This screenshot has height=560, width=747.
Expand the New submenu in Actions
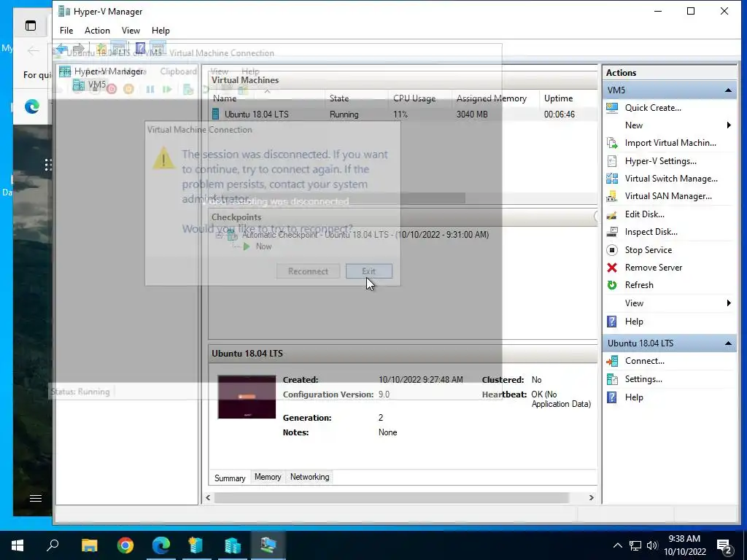click(729, 125)
